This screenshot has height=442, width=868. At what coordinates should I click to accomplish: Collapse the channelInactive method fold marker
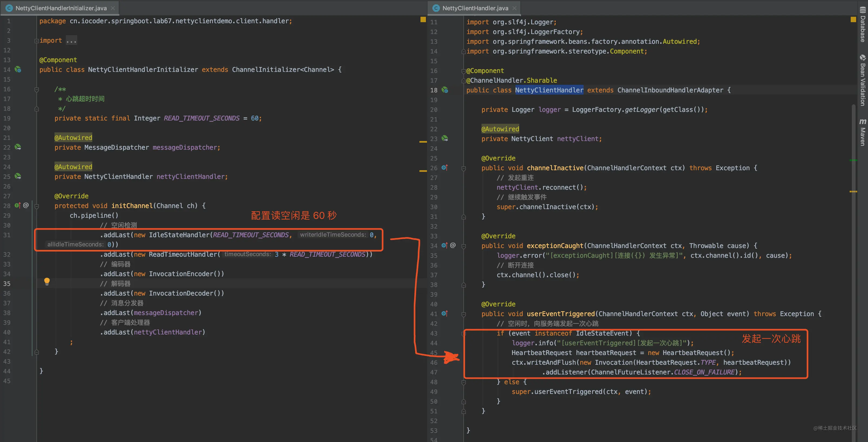point(463,168)
